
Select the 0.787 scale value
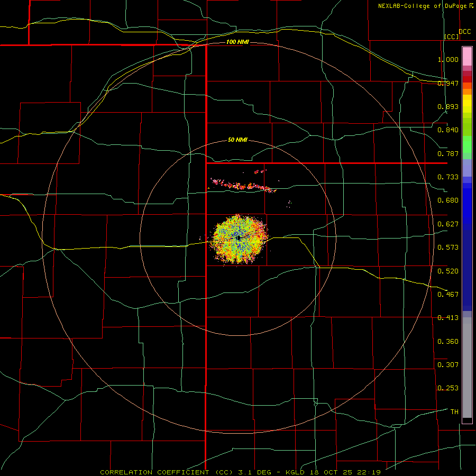[448, 153]
